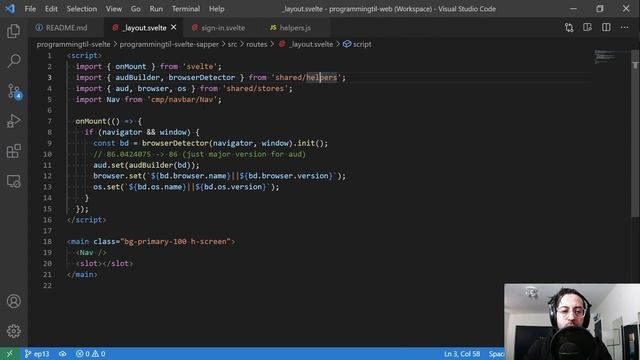Viewport: 640px width, 360px height.
Task: Click the remote window indicator in status bar
Action: [9, 353]
